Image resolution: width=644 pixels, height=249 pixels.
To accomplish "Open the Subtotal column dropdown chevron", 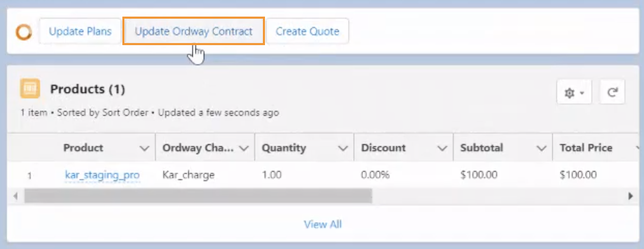I will [x=542, y=148].
